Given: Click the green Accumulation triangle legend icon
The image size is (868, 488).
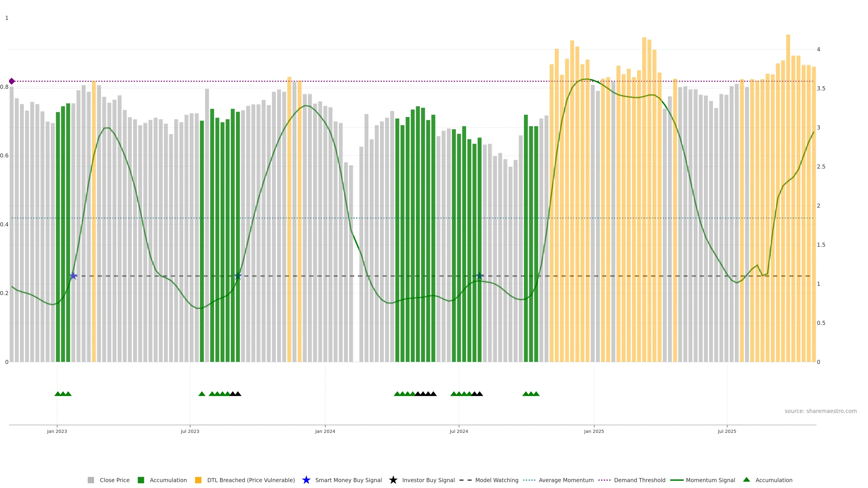Looking at the screenshot, I should coord(746,480).
